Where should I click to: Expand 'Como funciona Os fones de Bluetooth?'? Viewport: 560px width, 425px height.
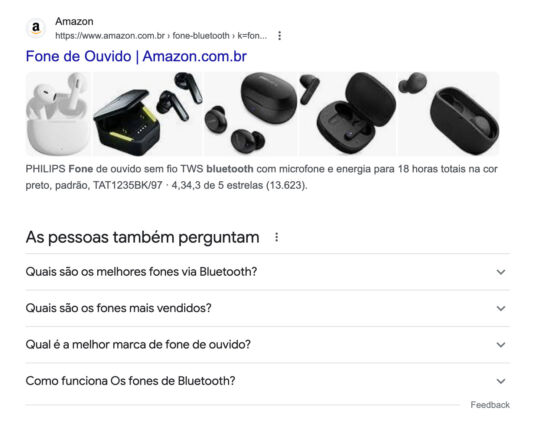(x=268, y=381)
